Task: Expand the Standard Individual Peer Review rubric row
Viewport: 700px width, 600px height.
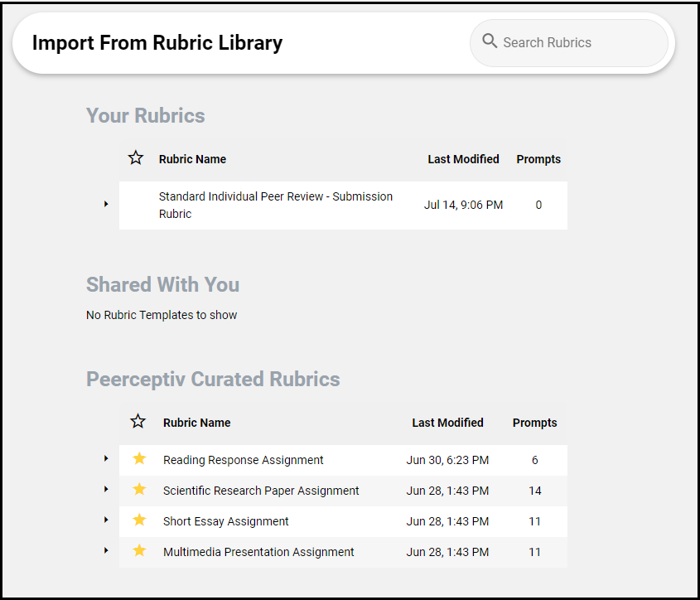Action: coord(106,204)
